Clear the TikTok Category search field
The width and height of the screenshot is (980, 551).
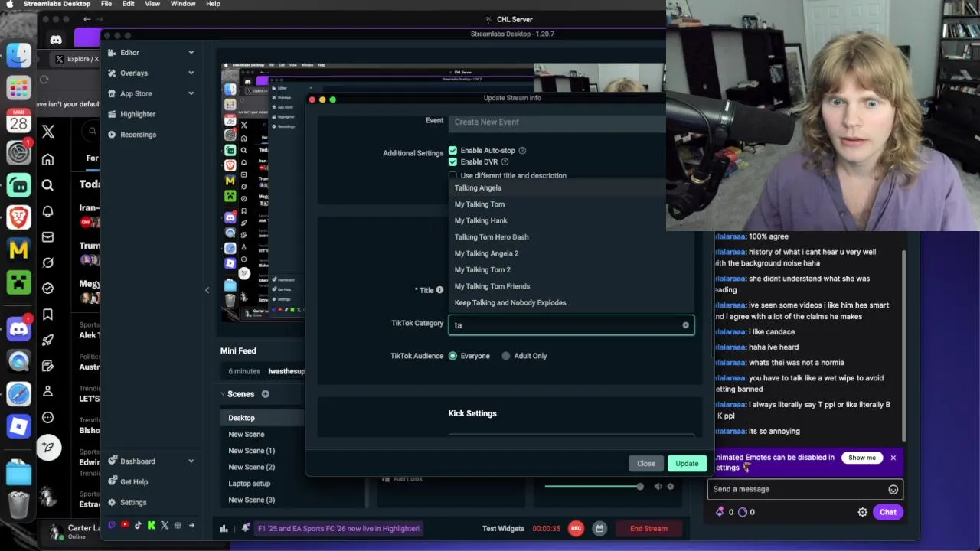click(685, 325)
